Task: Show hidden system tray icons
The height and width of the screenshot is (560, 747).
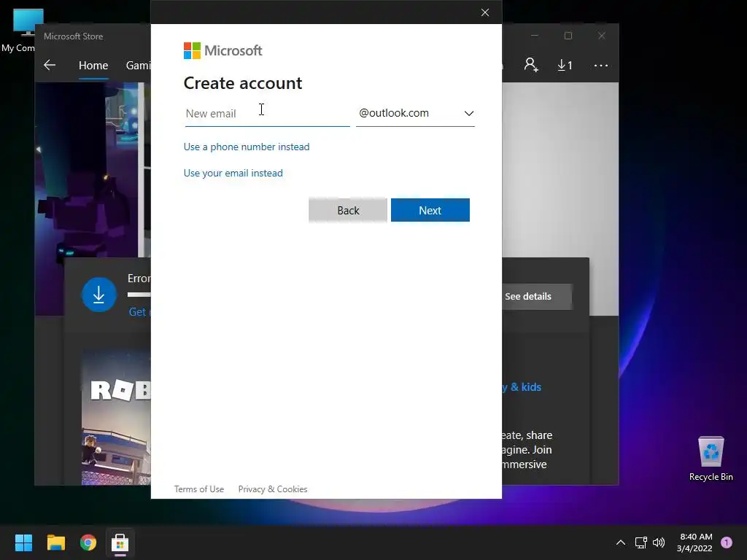Action: click(621, 542)
